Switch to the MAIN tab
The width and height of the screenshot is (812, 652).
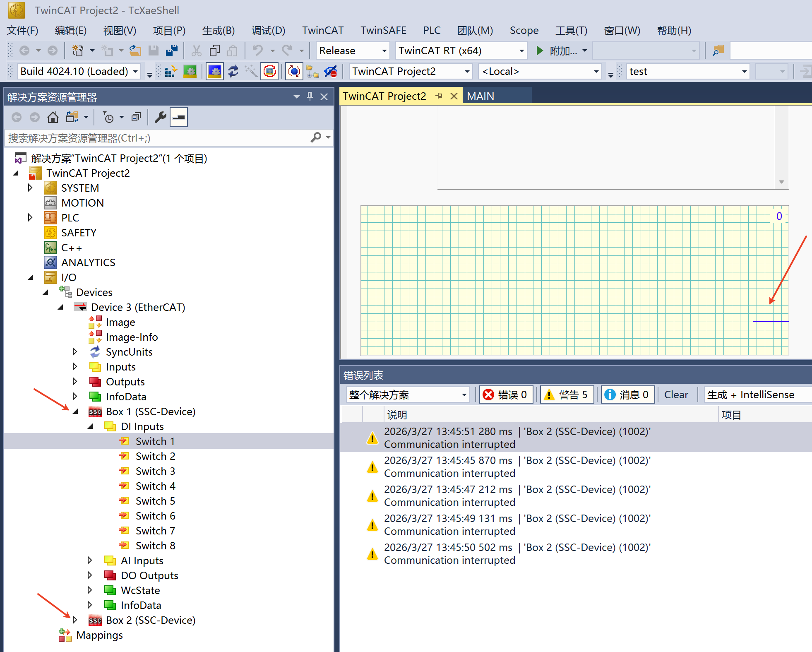pos(480,96)
